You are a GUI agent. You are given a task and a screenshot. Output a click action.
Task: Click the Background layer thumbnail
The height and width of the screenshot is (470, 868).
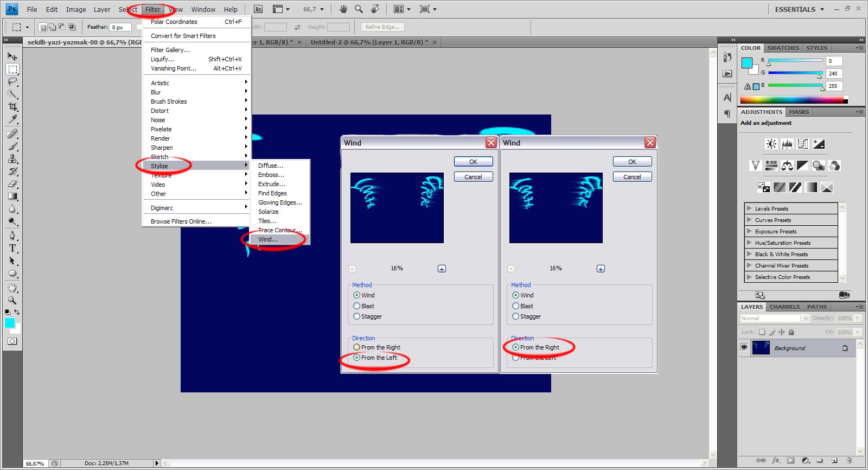coord(761,347)
